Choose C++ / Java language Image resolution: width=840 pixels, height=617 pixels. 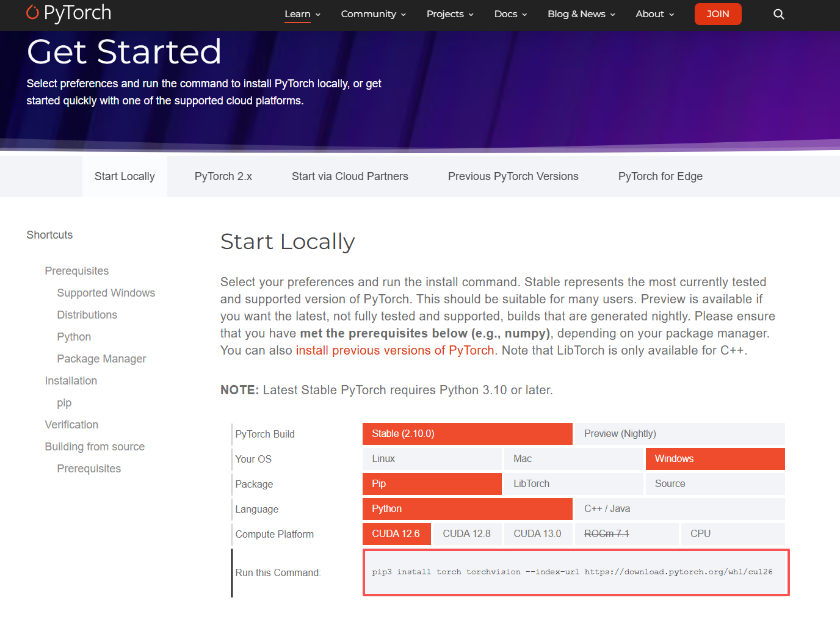[x=680, y=509]
